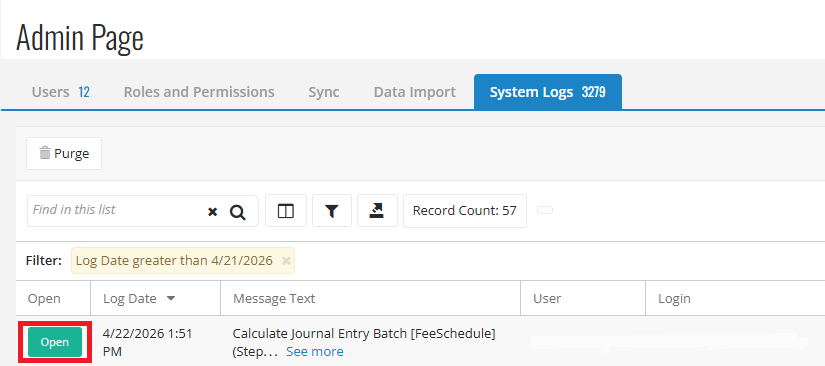Remove the Log Date filter chip
825x366 pixels.
pyautogui.click(x=286, y=261)
